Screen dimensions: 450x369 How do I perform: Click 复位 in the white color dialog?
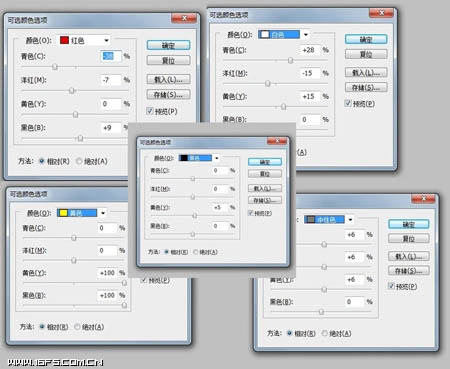tap(366, 54)
